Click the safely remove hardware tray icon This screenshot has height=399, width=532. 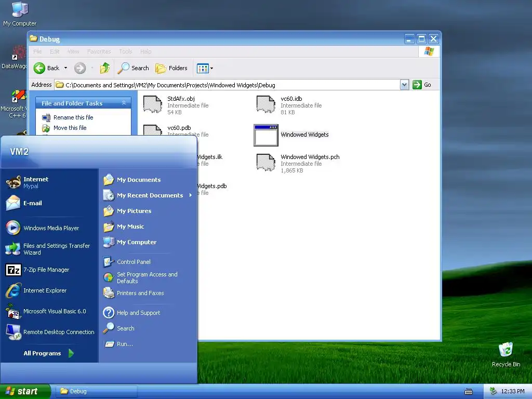pos(493,392)
